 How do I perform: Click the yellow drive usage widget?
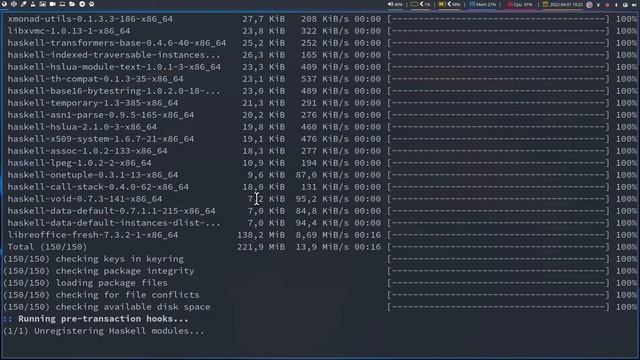coord(449,4)
